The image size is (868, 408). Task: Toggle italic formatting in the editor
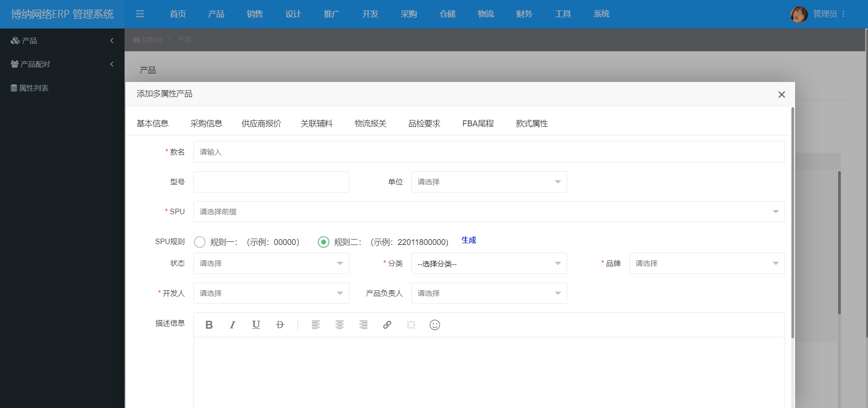pos(232,325)
